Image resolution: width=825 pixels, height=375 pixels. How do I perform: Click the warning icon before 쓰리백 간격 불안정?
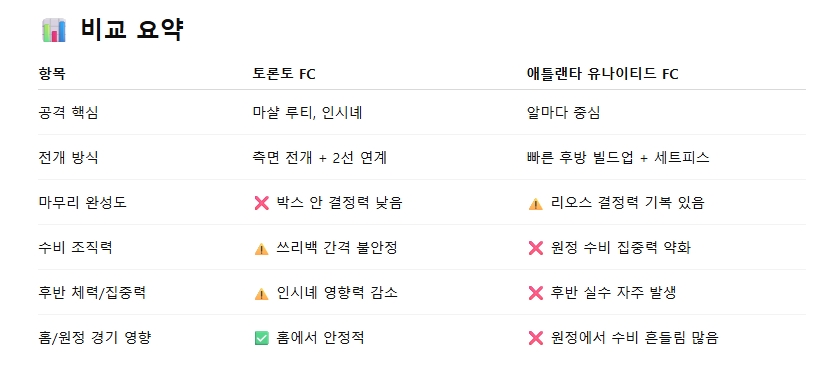(261, 248)
